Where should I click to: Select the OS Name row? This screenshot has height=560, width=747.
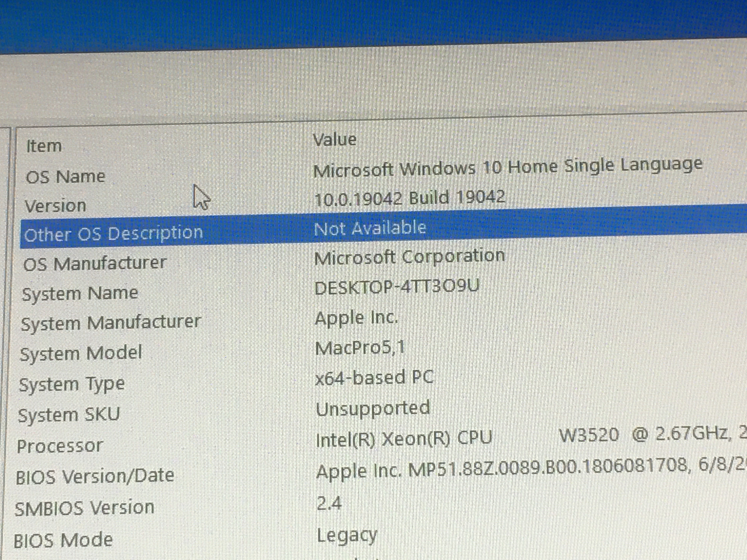[x=66, y=176]
